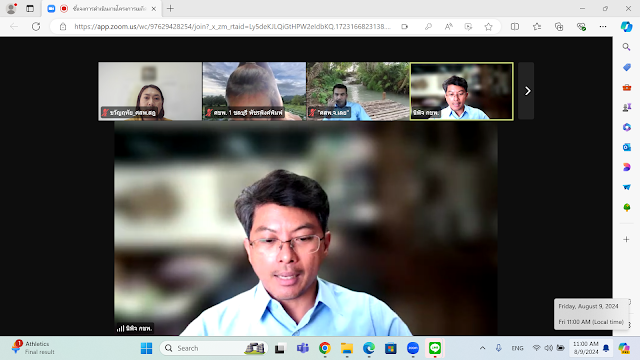Image resolution: width=640 pixels, height=360 pixels.
Task: Open notifications bell
Action: [606, 348]
